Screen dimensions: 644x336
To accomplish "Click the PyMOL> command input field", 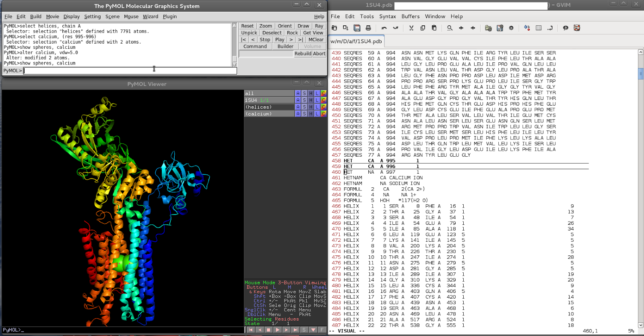I will click(130, 71).
